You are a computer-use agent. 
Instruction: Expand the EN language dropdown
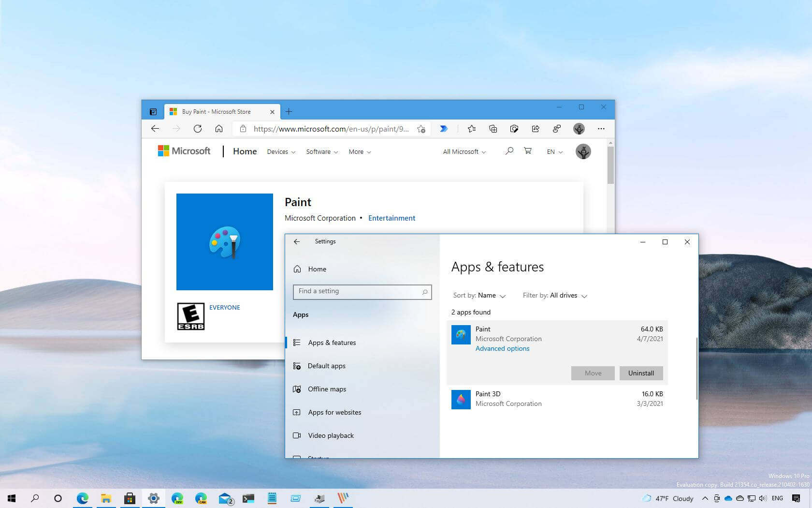(x=554, y=151)
